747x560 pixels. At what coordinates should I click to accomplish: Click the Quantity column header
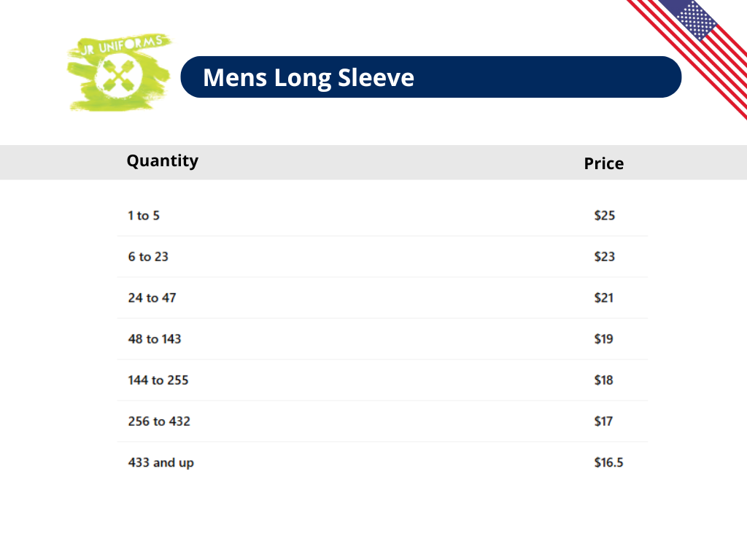point(162,161)
